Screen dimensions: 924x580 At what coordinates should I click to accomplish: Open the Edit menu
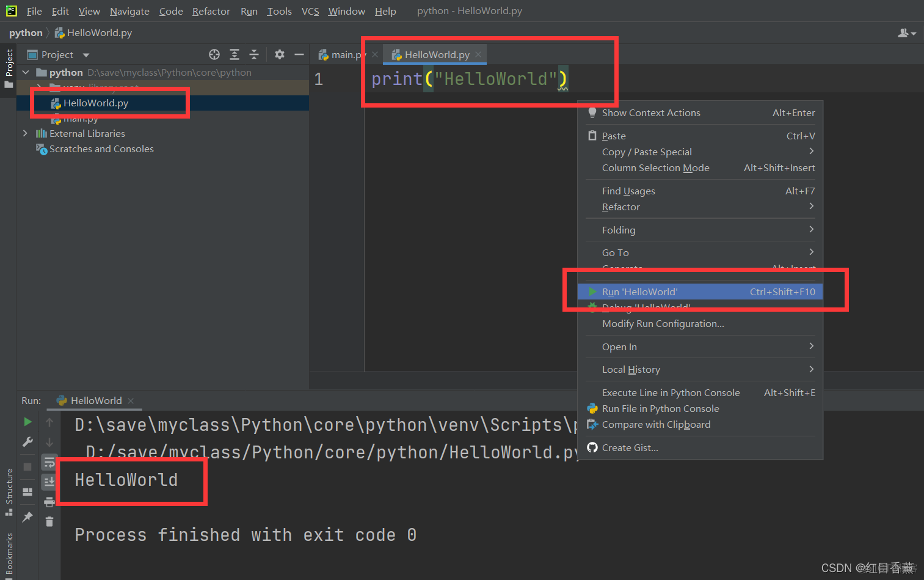(60, 11)
